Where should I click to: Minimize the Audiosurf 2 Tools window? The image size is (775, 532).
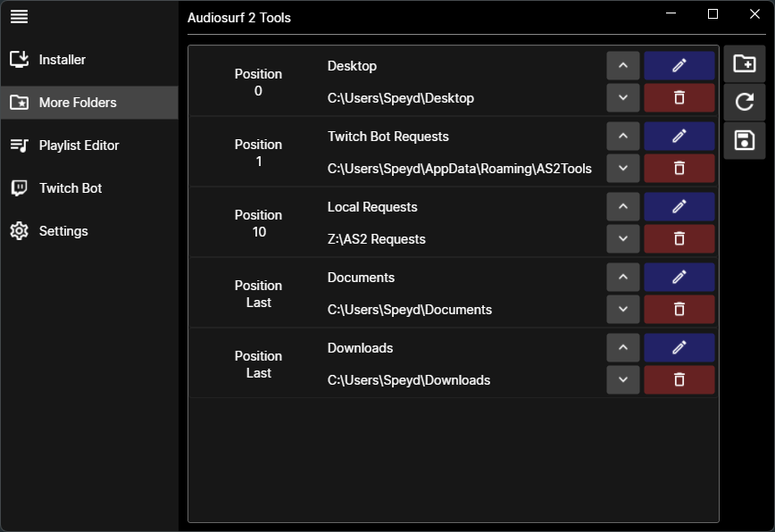(671, 13)
